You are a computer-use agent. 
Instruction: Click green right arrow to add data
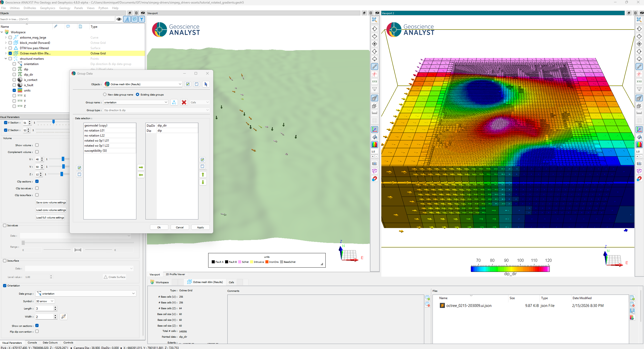[x=141, y=167]
